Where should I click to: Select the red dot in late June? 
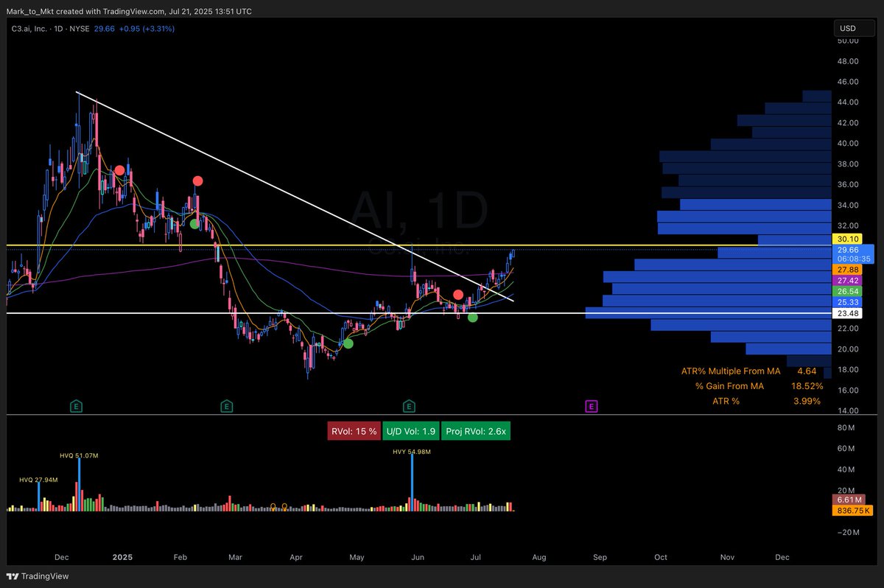(x=458, y=295)
